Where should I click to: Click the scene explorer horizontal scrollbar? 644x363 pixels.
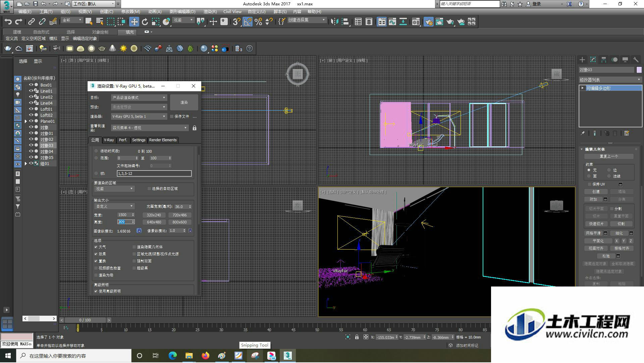tap(40, 319)
